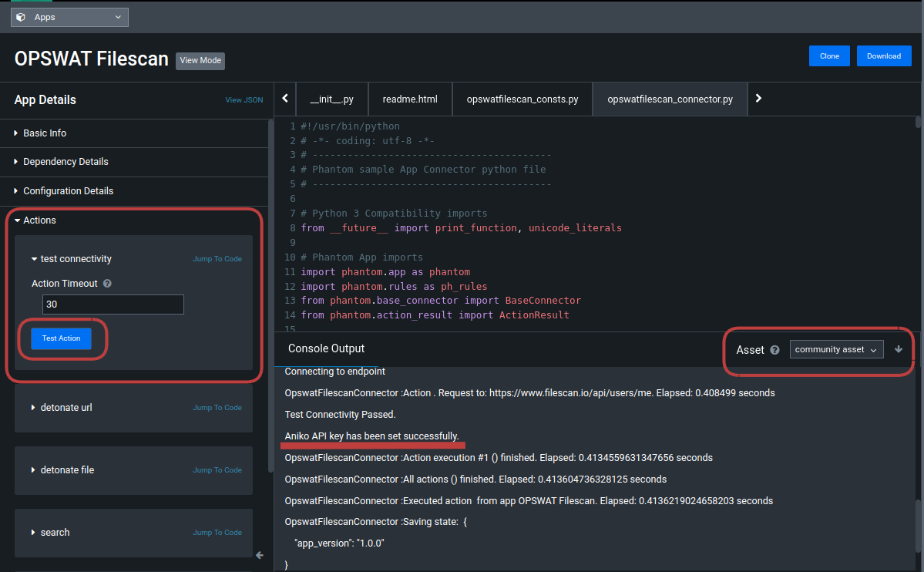This screenshot has width=924, height=572.
Task: Click the Test Action button
Action: coord(62,338)
